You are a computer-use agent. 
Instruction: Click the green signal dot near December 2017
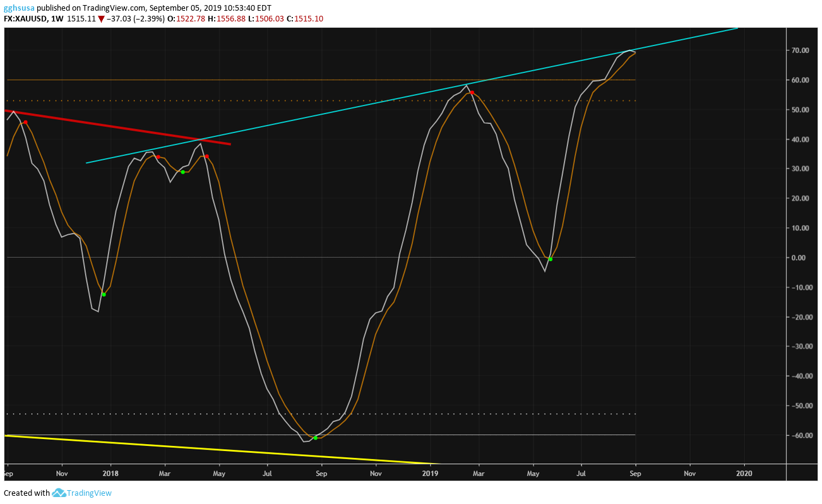104,295
